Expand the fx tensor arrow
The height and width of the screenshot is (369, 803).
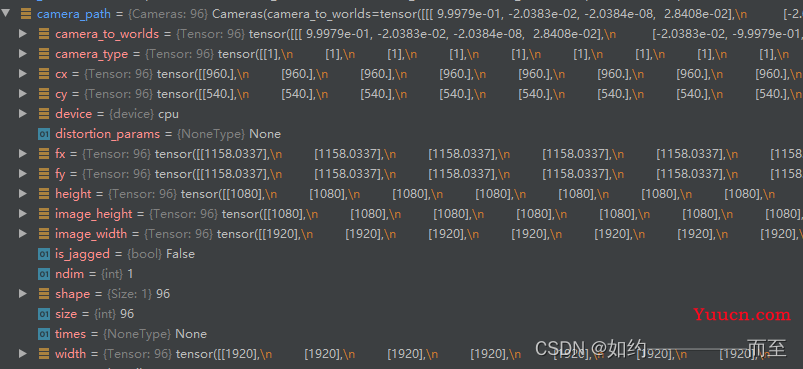pyautogui.click(x=23, y=154)
